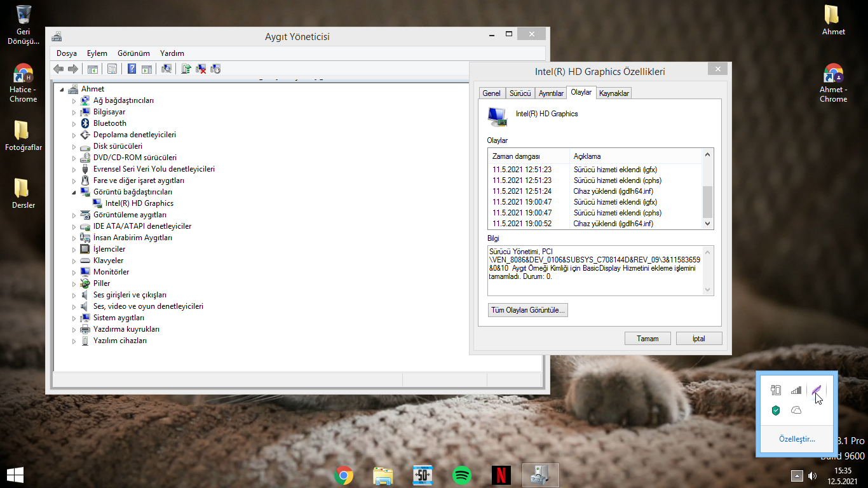Select event 11.5.2021 19:00:52 Cihaz yüklendi
Image resolution: width=868 pixels, height=488 pixels.
point(595,224)
